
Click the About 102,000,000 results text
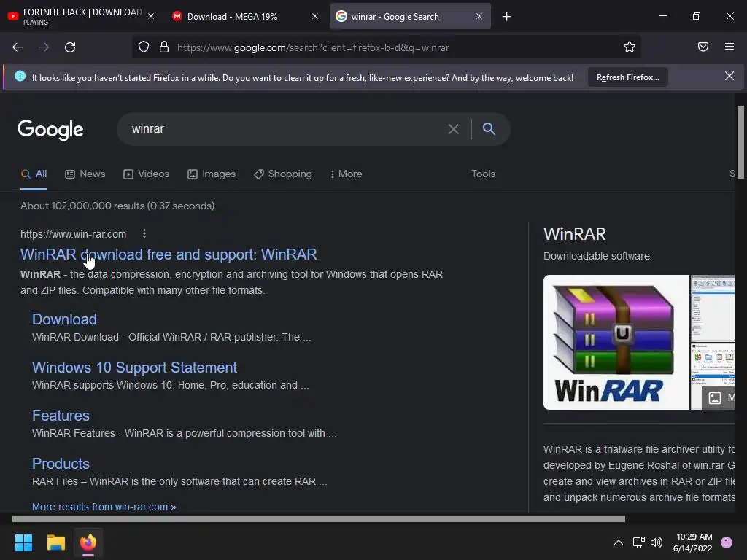[x=117, y=206]
